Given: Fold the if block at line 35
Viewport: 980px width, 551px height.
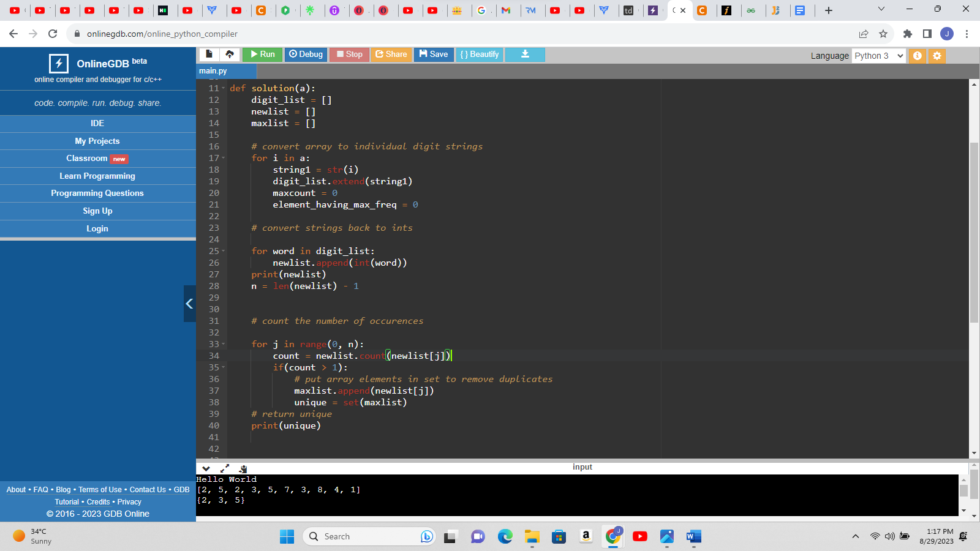Looking at the screenshot, I should (x=224, y=367).
